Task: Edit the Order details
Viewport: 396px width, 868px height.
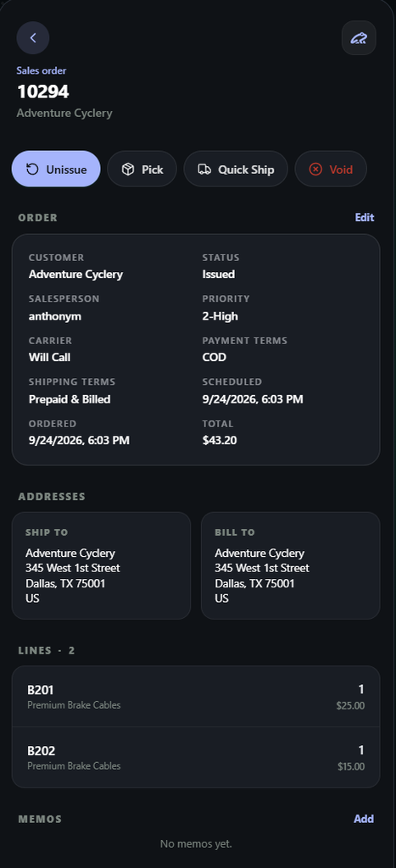Action: point(365,218)
